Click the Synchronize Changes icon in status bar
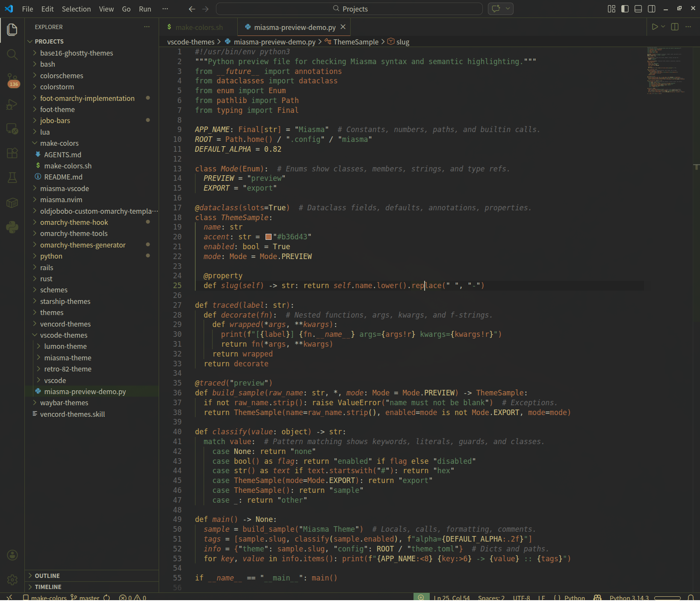This screenshot has height=604, width=700. click(x=107, y=598)
